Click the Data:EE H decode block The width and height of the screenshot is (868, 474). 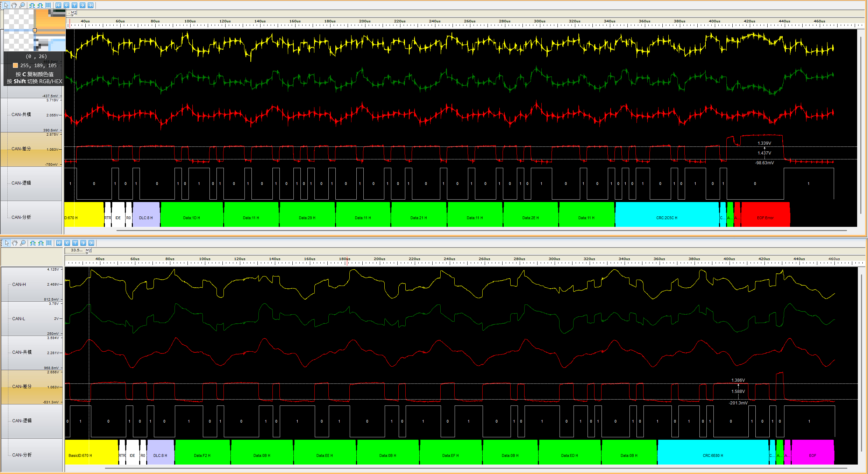(325, 452)
